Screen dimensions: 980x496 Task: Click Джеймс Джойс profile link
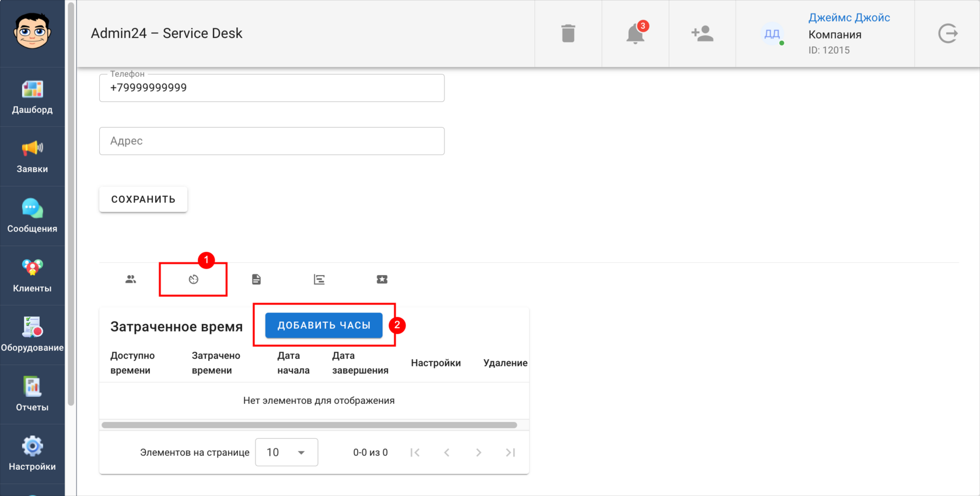point(849,17)
